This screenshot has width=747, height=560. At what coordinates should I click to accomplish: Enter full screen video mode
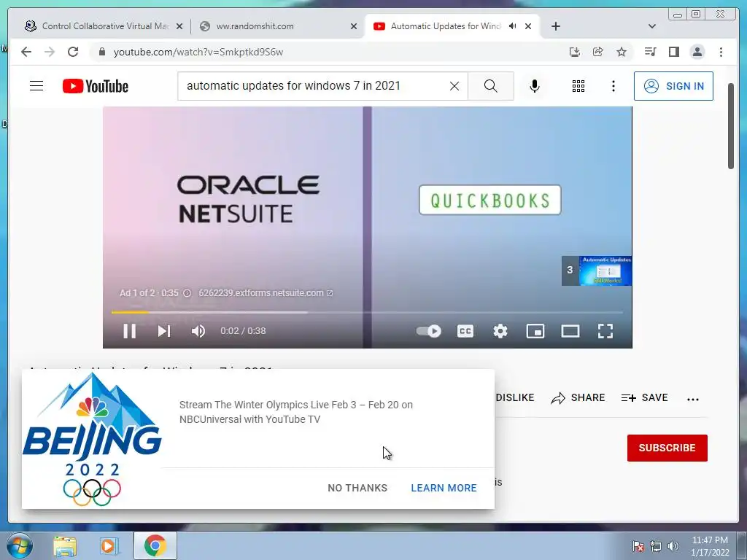pyautogui.click(x=605, y=331)
